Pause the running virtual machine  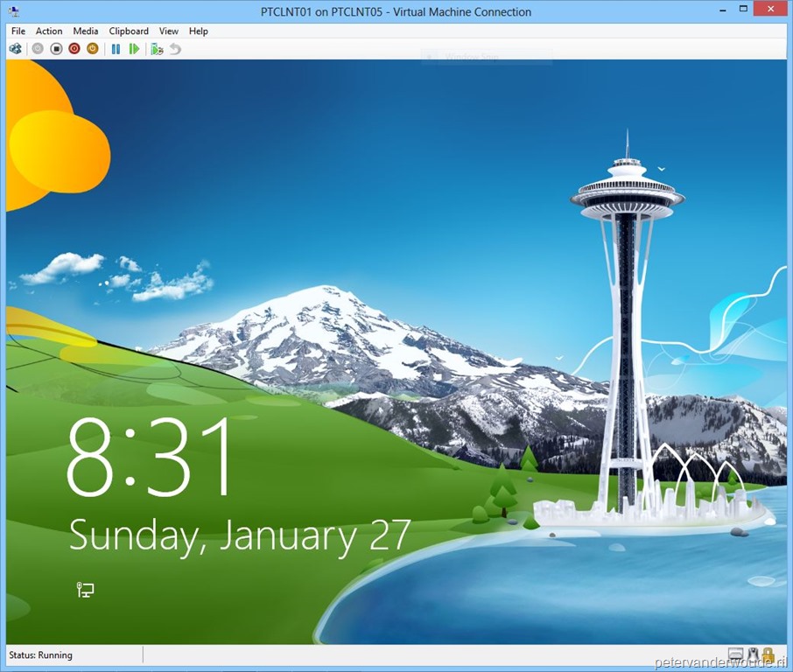[x=115, y=49]
